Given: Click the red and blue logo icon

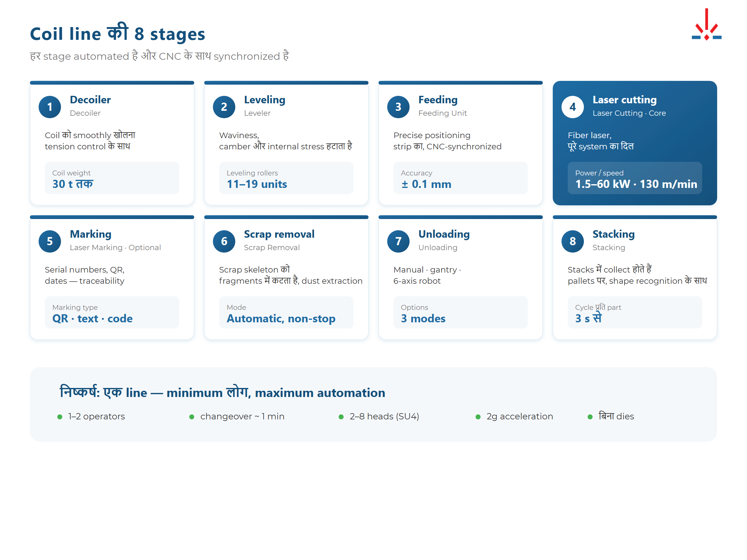Looking at the screenshot, I should click(x=707, y=24).
